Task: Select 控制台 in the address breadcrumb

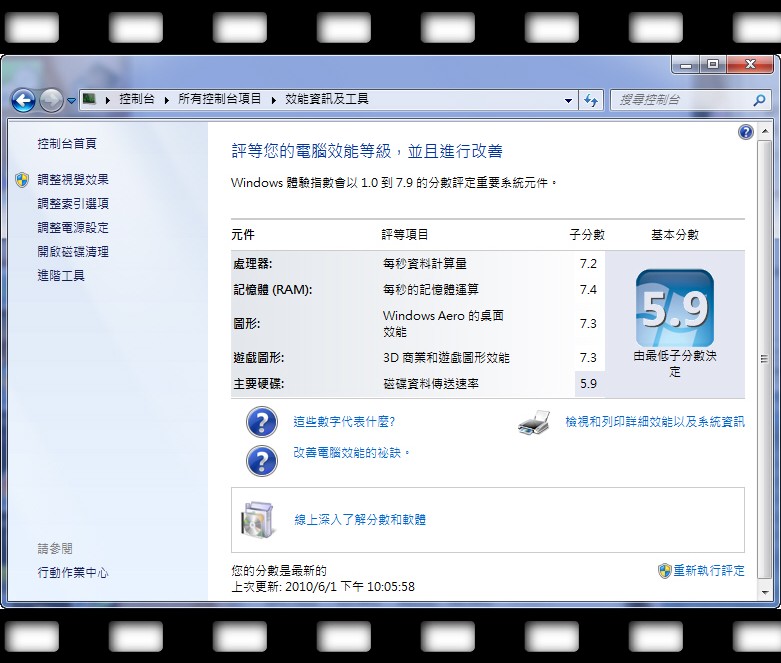Action: (x=137, y=99)
